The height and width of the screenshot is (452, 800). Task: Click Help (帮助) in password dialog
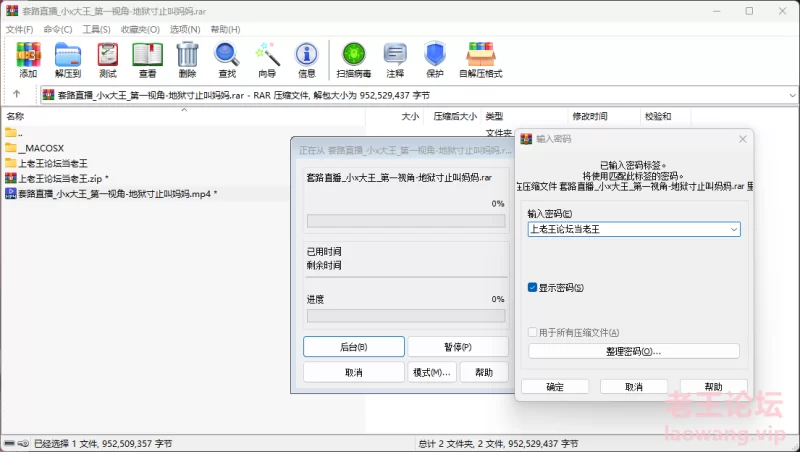coord(713,387)
